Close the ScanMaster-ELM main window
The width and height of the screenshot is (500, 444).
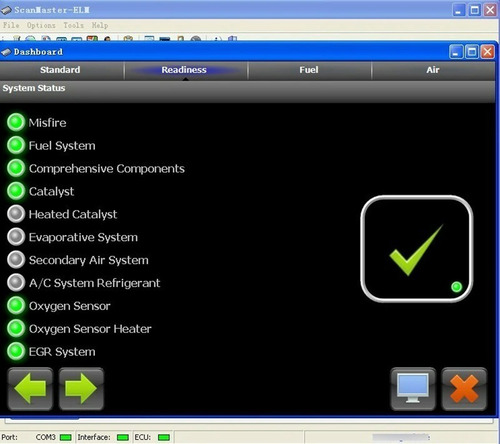[490, 10]
